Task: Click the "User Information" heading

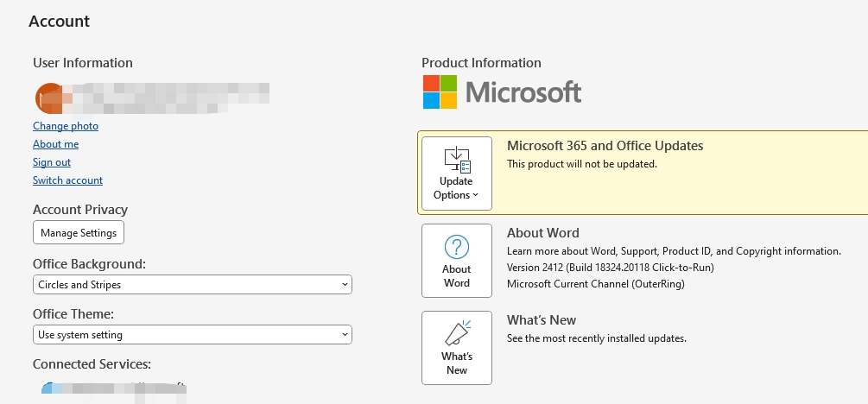Action: (x=83, y=62)
